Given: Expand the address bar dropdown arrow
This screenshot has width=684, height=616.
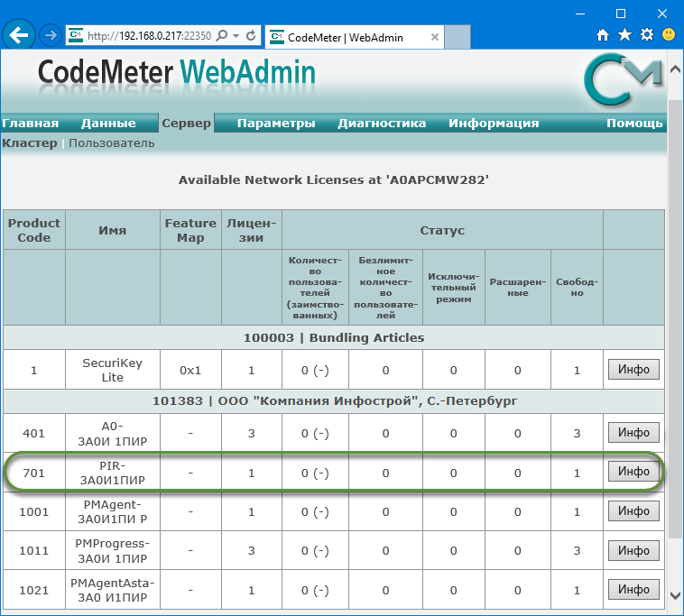Looking at the screenshot, I should (x=236, y=36).
